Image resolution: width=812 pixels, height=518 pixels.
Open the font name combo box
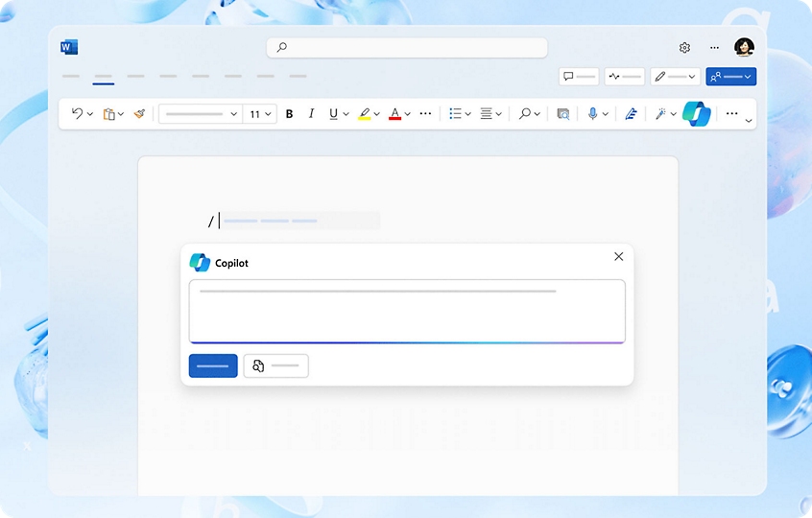point(200,113)
